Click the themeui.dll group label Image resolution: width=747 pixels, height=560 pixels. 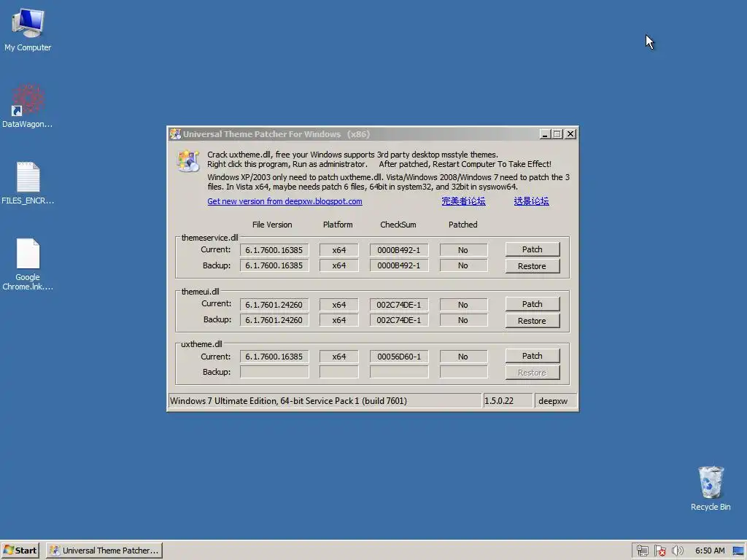(200, 292)
